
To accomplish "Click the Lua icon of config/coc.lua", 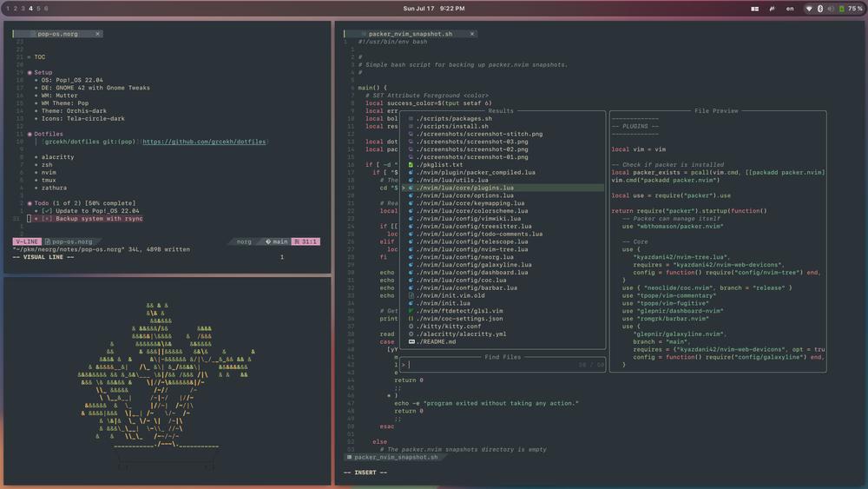I will coord(411,281).
